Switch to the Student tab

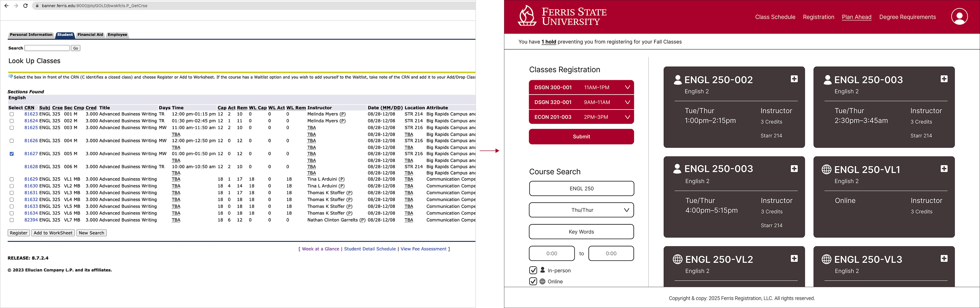65,35
